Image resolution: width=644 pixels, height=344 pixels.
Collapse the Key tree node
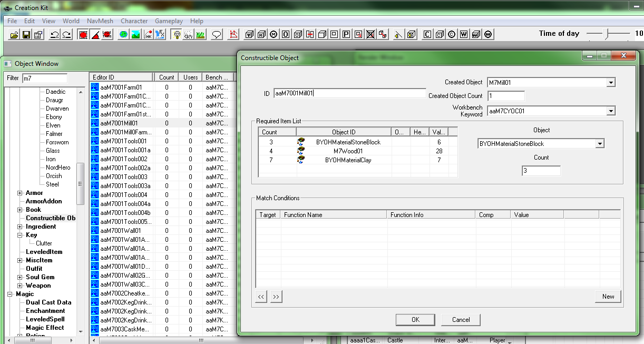click(x=20, y=235)
